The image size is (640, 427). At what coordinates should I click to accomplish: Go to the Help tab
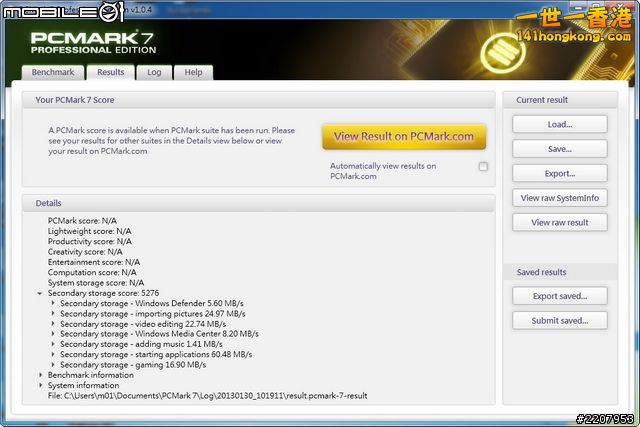click(x=193, y=72)
